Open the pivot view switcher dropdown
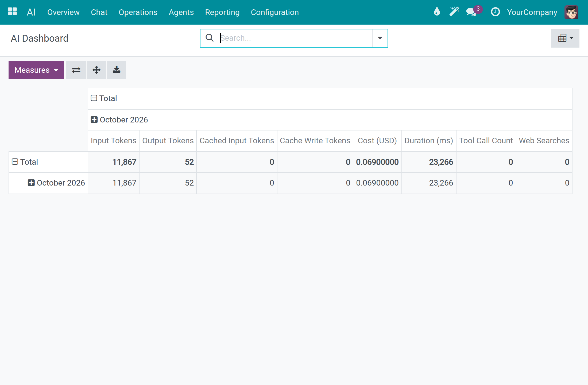The width and height of the screenshot is (588, 385). 565,38
